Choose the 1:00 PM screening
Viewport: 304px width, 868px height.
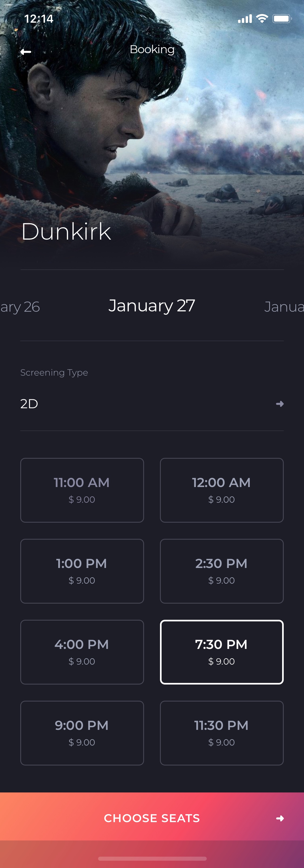click(x=82, y=571)
